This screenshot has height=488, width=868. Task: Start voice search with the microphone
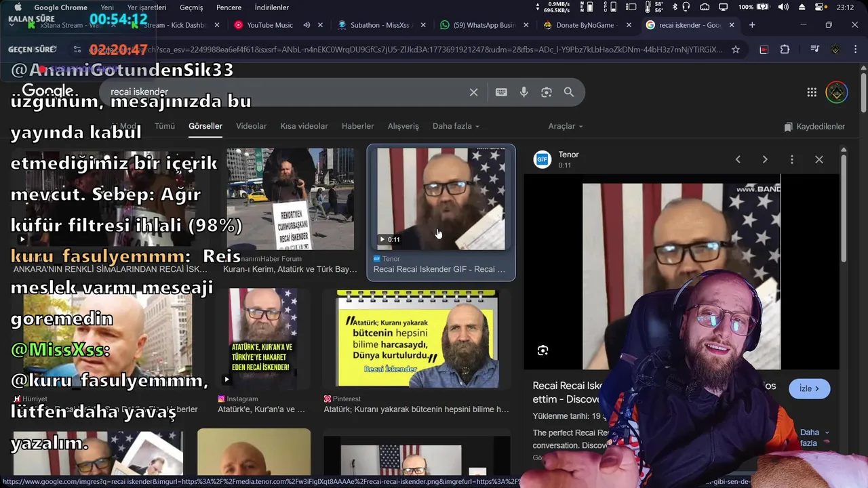click(524, 92)
